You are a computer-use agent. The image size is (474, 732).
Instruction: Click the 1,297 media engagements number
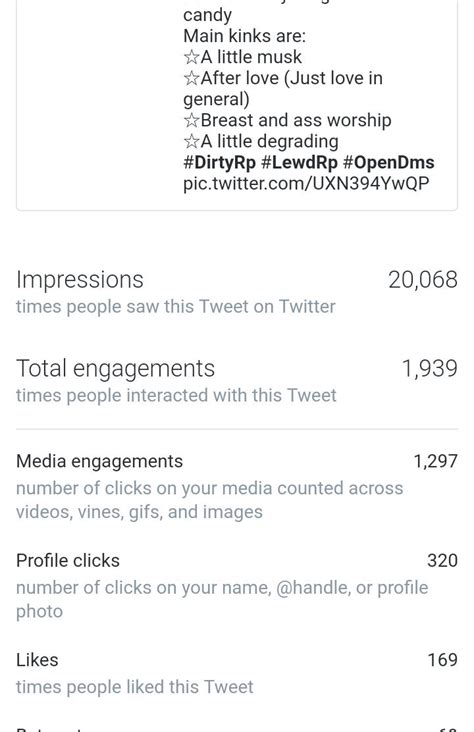click(435, 461)
